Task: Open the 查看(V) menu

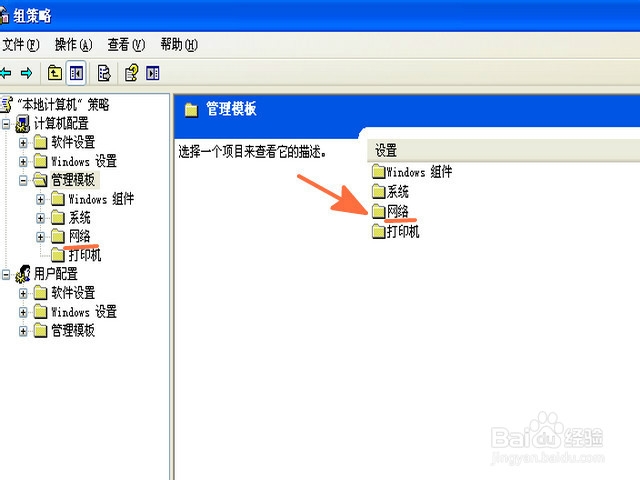Action: click(x=126, y=44)
